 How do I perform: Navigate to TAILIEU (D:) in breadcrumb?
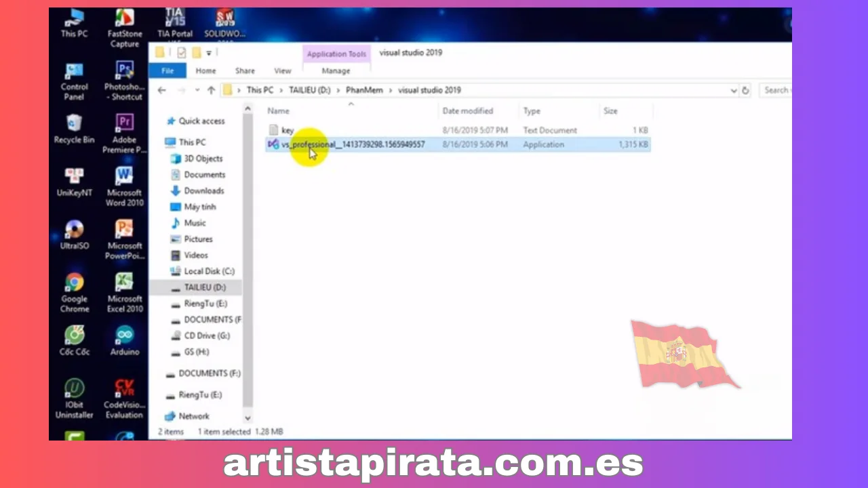(x=309, y=90)
